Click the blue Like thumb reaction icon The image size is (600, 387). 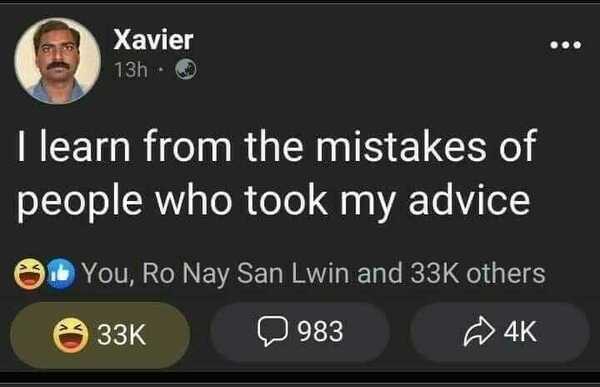[x=61, y=273]
